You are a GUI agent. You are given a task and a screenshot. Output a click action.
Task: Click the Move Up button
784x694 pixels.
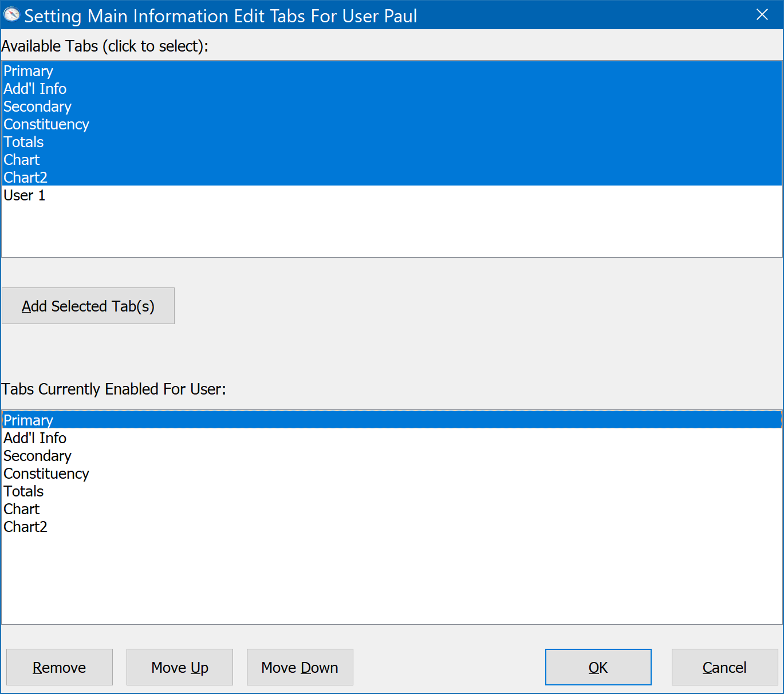click(180, 667)
